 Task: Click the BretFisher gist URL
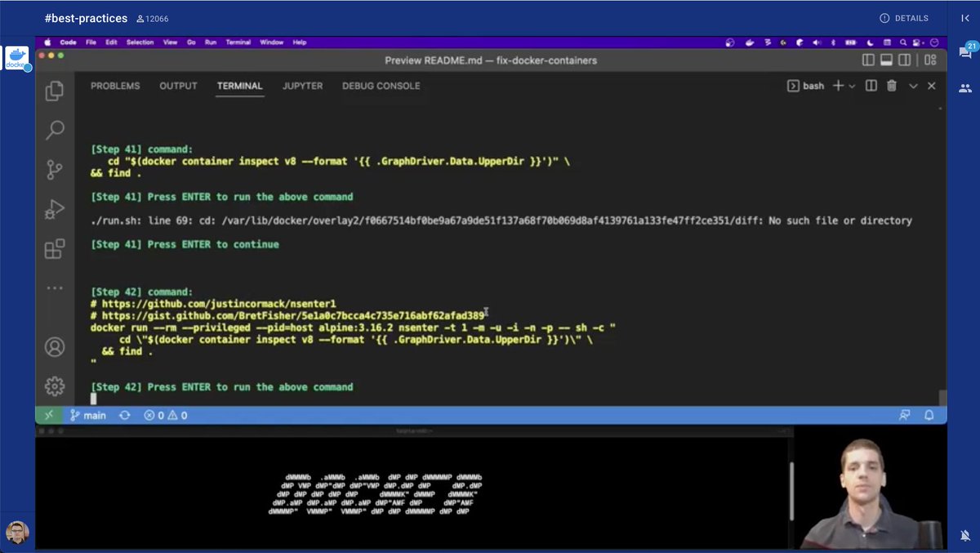click(293, 315)
